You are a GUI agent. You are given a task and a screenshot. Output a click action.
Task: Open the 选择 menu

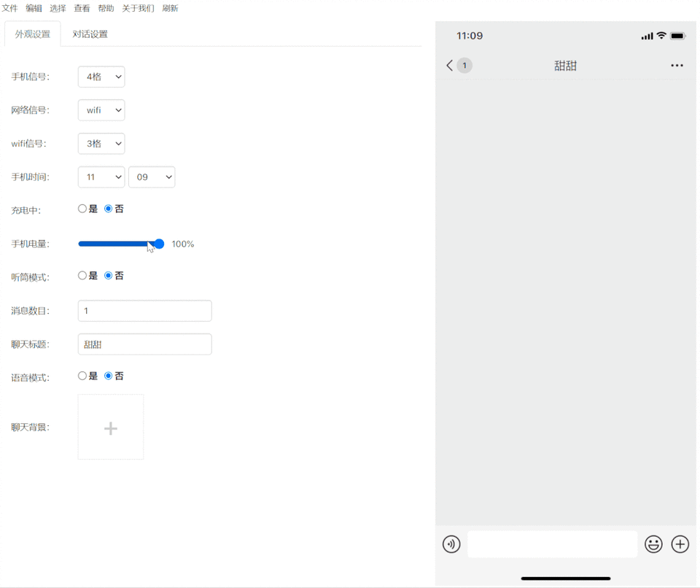[x=58, y=8]
